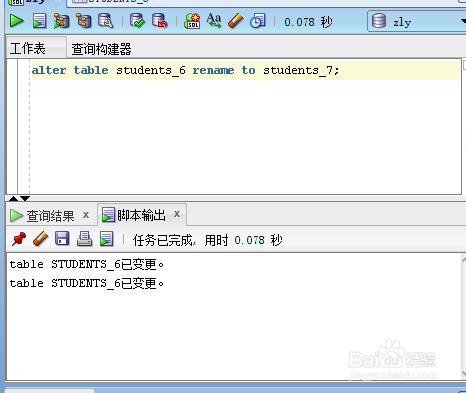Click the 任务已完成 status text

point(162,240)
